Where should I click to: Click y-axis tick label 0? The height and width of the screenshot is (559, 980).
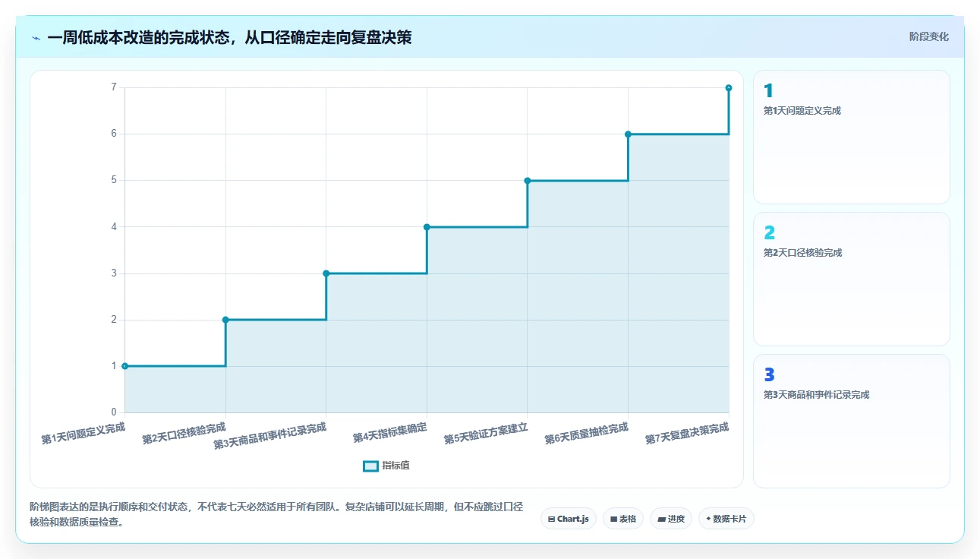[114, 412]
